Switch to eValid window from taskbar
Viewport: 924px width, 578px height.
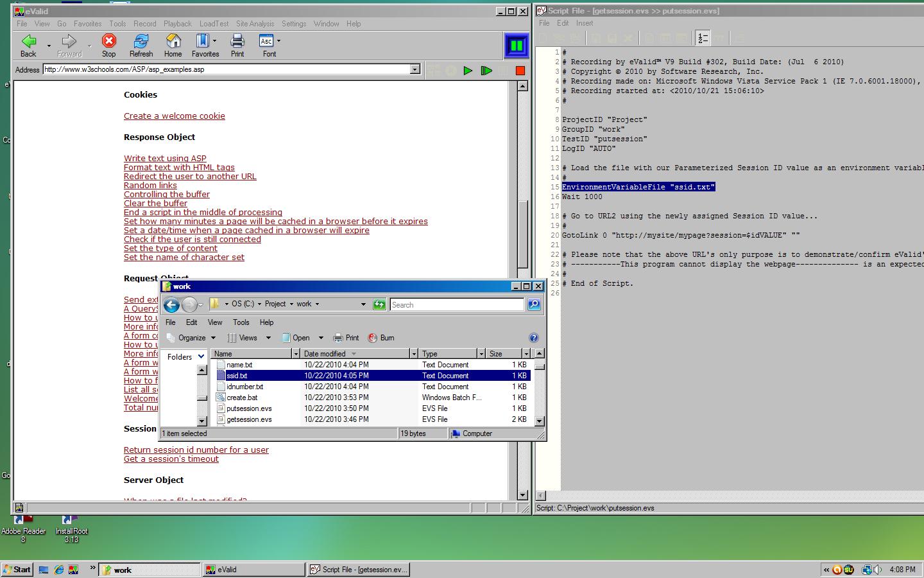(x=254, y=570)
